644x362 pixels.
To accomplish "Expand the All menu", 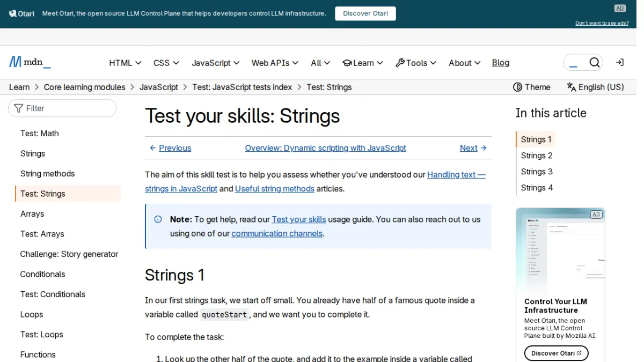I will pos(320,63).
